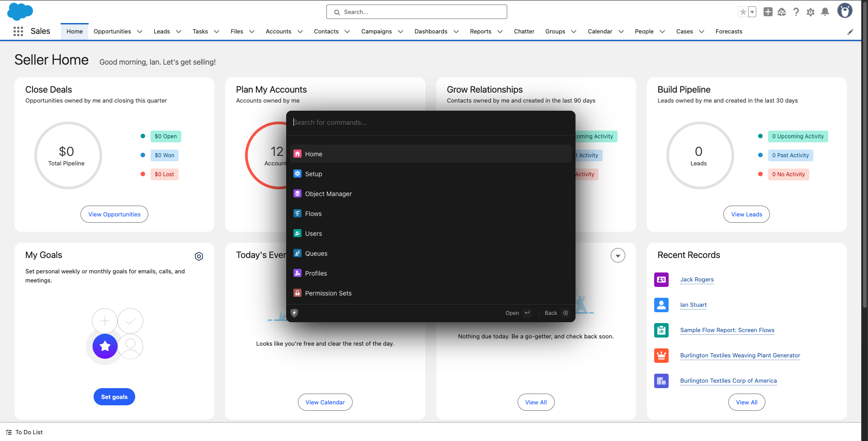
Task: Click View All under Today's Tasks
Action: coord(536,402)
